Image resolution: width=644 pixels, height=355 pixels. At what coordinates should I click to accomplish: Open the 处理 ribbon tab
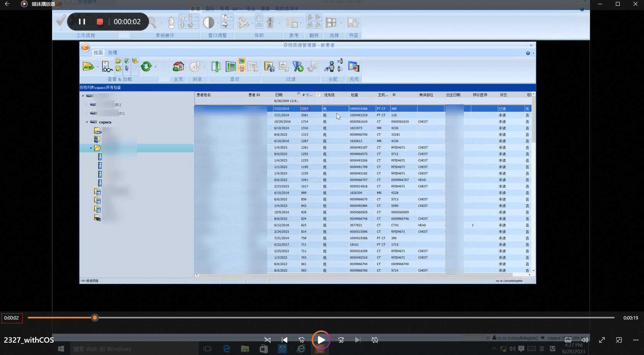113,52
